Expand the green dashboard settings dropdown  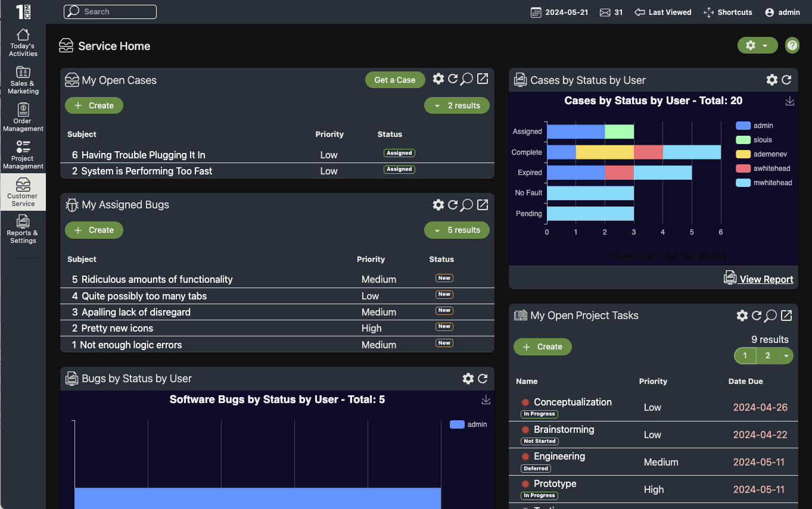758,45
